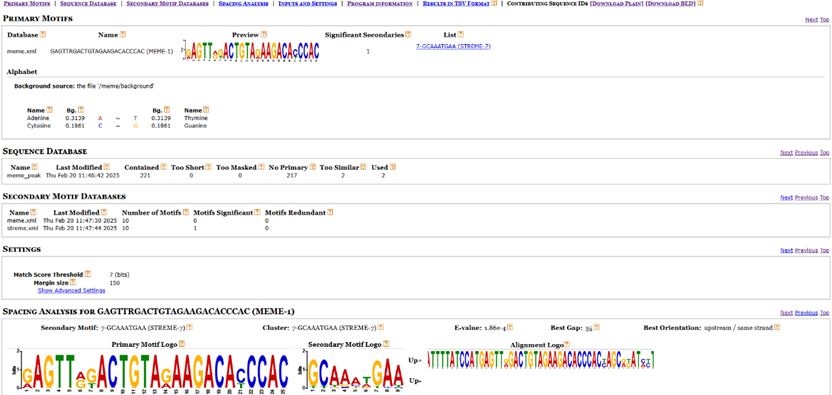
Task: Click help icon next to Alignment Logo
Action: pyautogui.click(x=567, y=344)
